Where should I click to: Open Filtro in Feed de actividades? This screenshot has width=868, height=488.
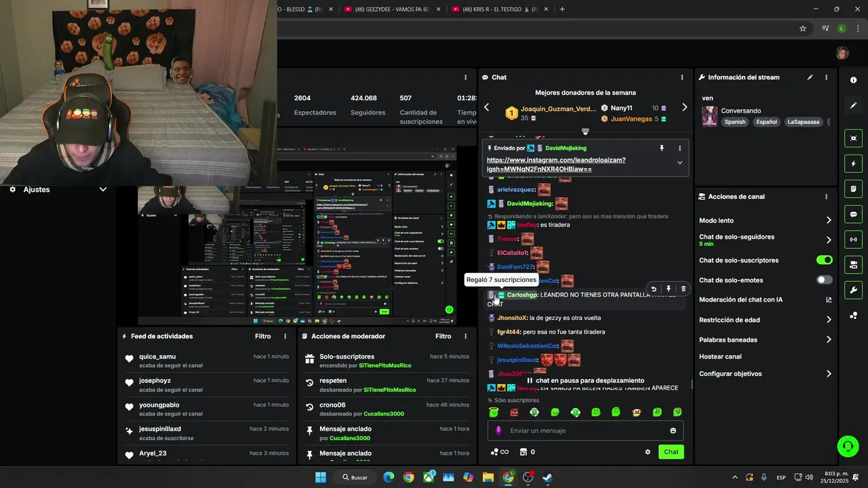coord(263,336)
